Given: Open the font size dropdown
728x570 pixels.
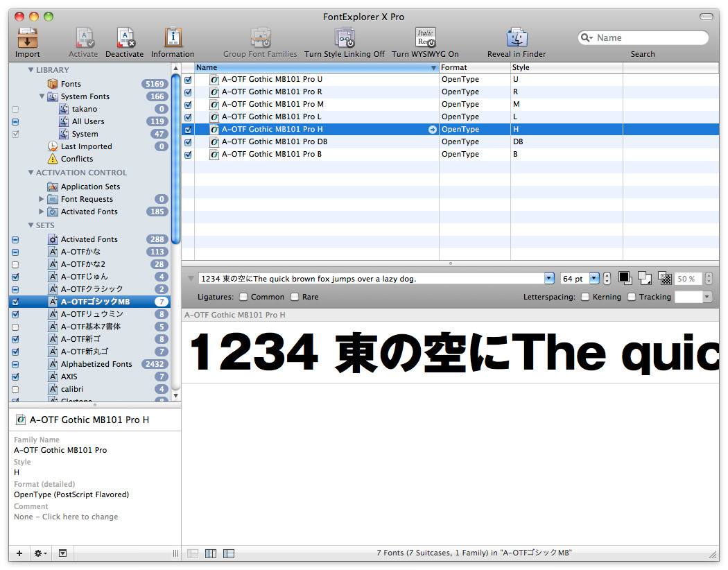Looking at the screenshot, I should (x=594, y=279).
